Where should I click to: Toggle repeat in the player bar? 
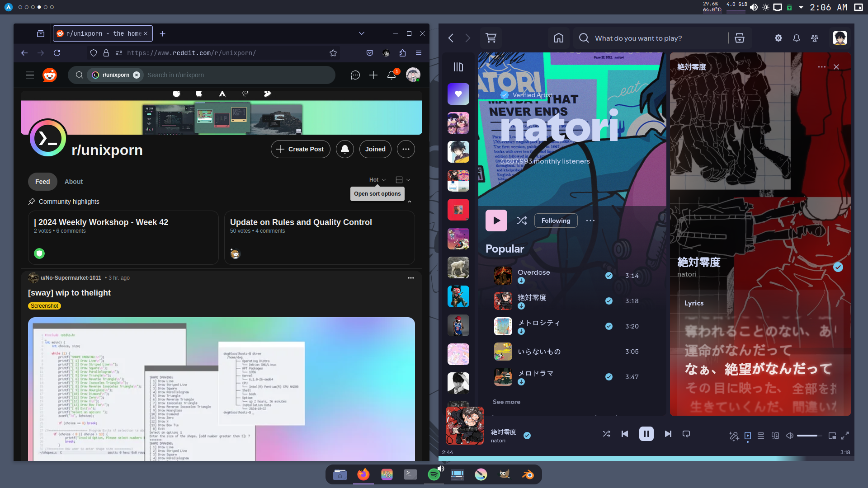pos(686,434)
